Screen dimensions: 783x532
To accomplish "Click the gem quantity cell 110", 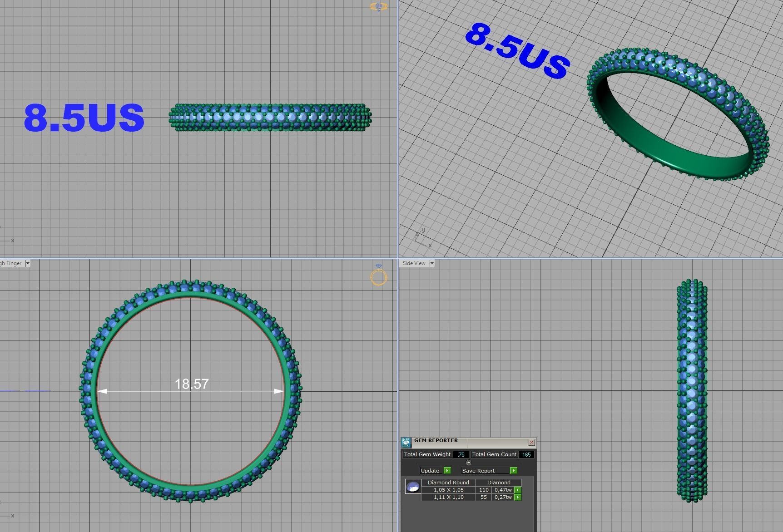I will (484, 490).
